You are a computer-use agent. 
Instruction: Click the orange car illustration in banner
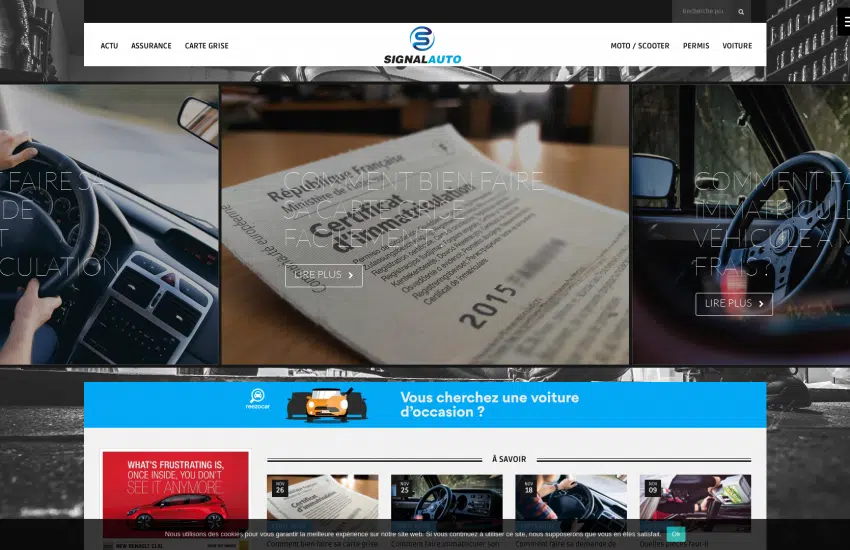(x=319, y=404)
